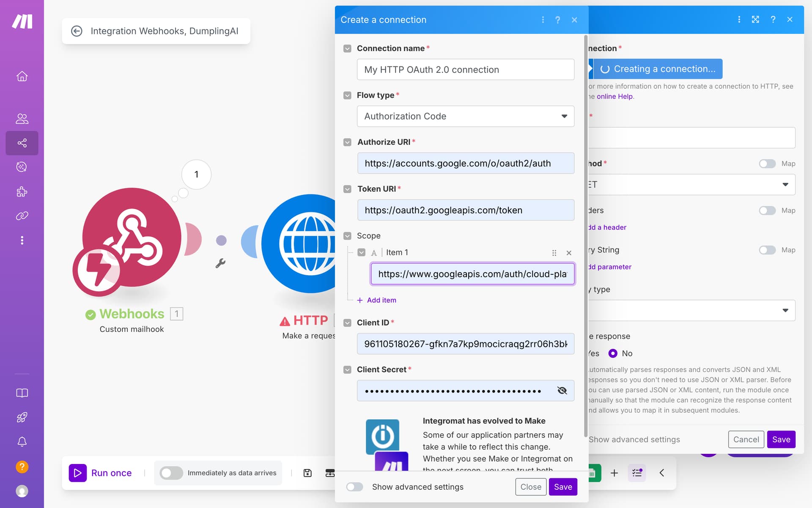812x508 pixels.
Task: Open three-dots menu in HTTP panel header
Action: [739, 19]
